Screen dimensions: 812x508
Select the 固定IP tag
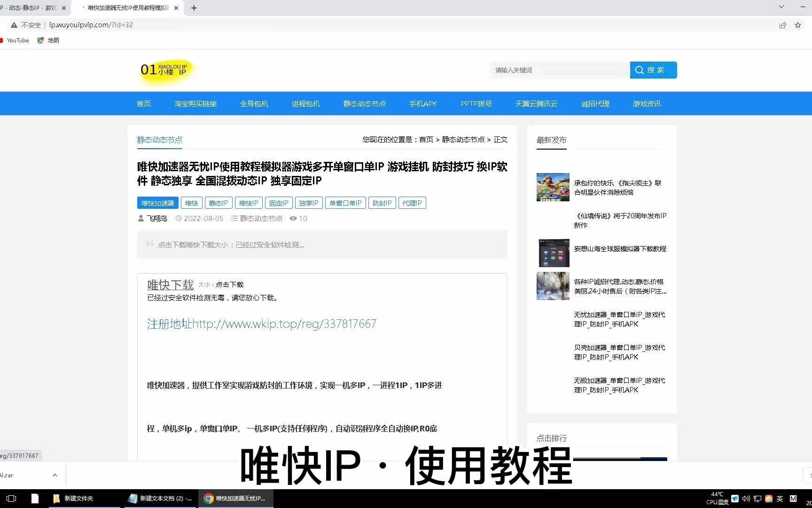pos(279,203)
